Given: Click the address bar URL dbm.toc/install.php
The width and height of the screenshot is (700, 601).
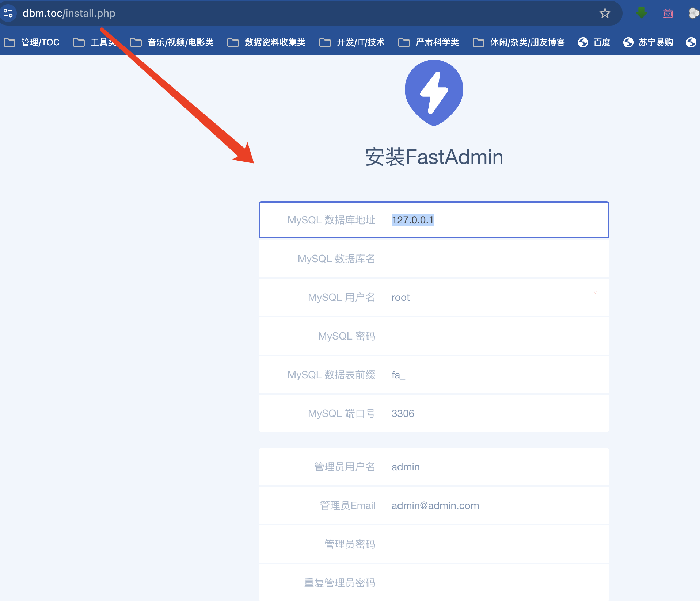Looking at the screenshot, I should [x=69, y=13].
